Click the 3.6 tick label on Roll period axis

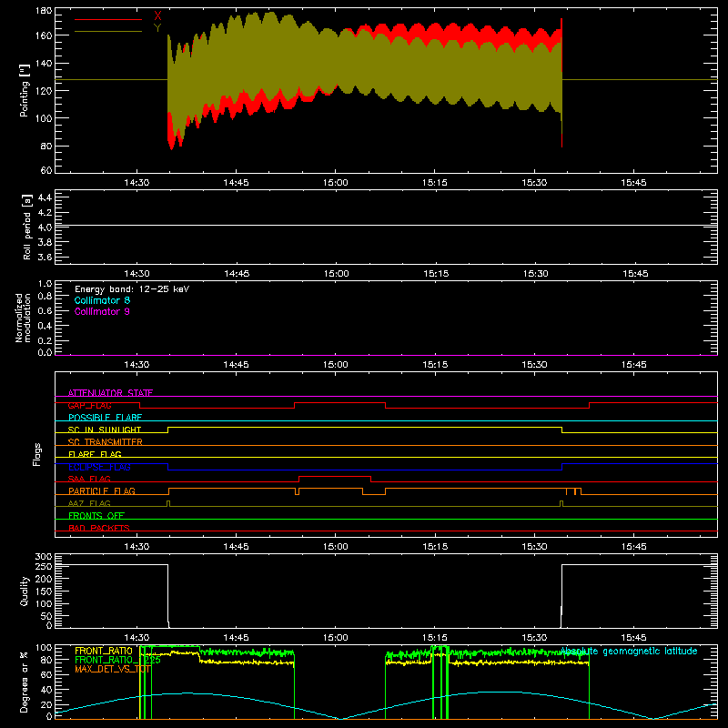[45, 258]
